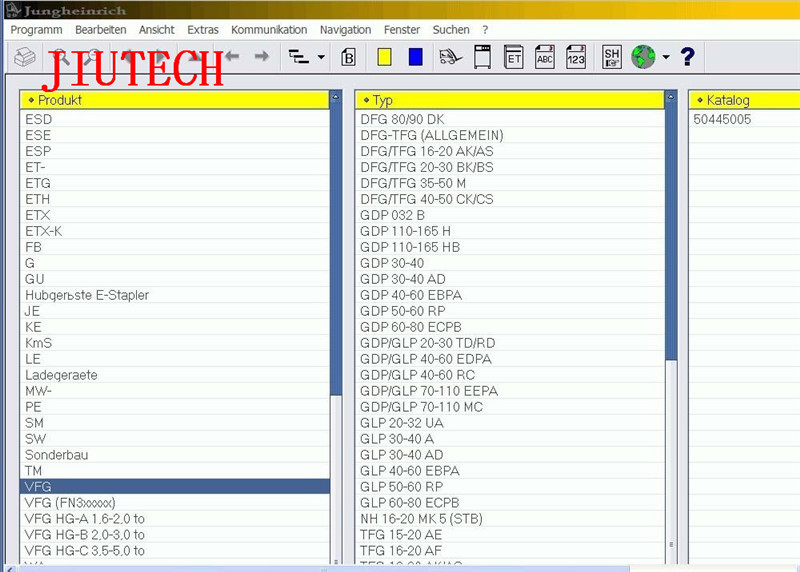Viewport: 800px width, 572px height.
Task: Select the blue color square
Action: click(x=416, y=57)
